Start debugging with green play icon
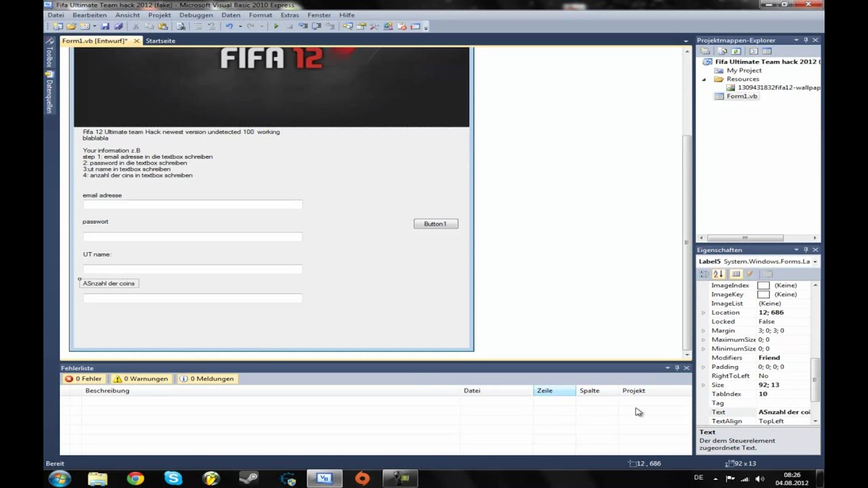The height and width of the screenshot is (488, 868). click(x=276, y=26)
